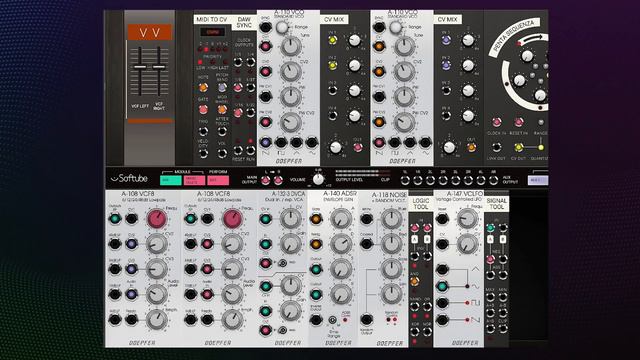The image size is (640, 360).
Task: Toggle the Time Range switch on A-140 ADSR
Action: click(333, 320)
